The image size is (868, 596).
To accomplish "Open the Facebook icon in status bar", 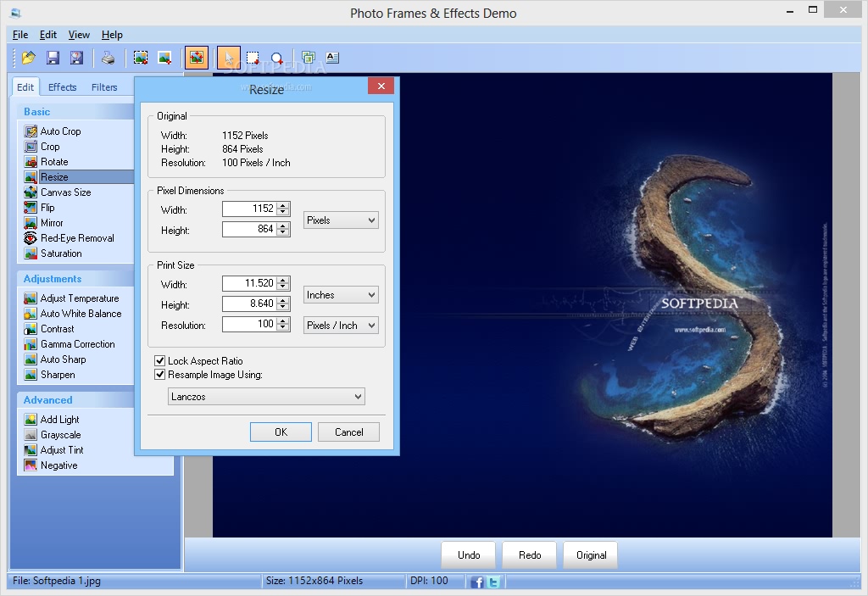I will 477,582.
